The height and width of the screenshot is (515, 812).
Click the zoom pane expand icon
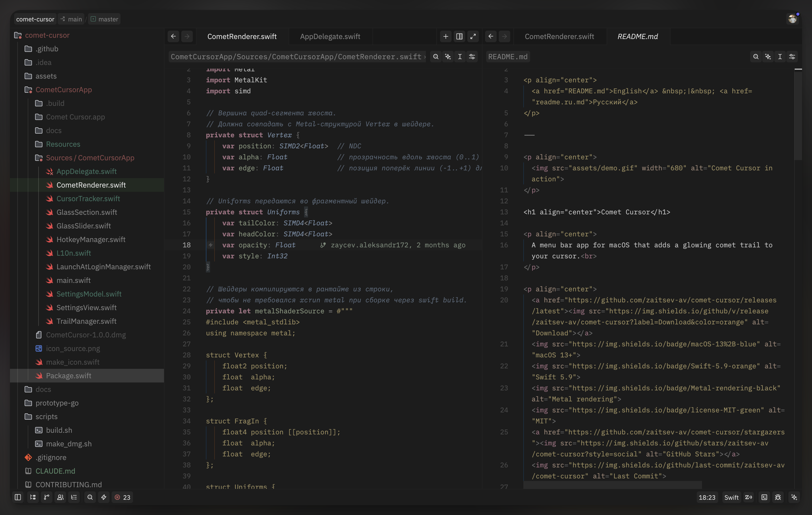473,36
